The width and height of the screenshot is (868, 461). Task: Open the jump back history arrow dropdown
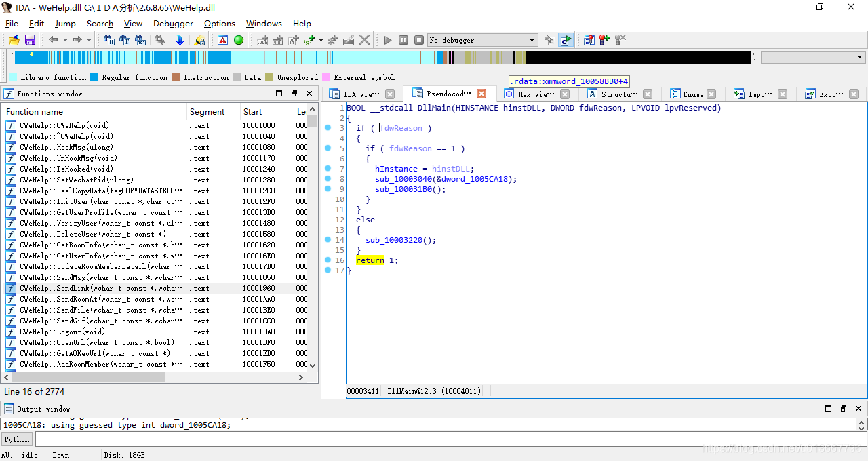click(65, 40)
